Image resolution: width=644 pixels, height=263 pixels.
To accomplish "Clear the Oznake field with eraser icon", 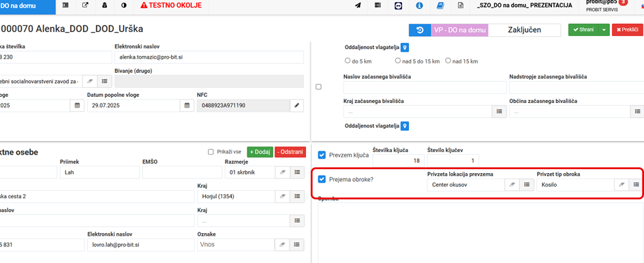I will click(x=282, y=245).
